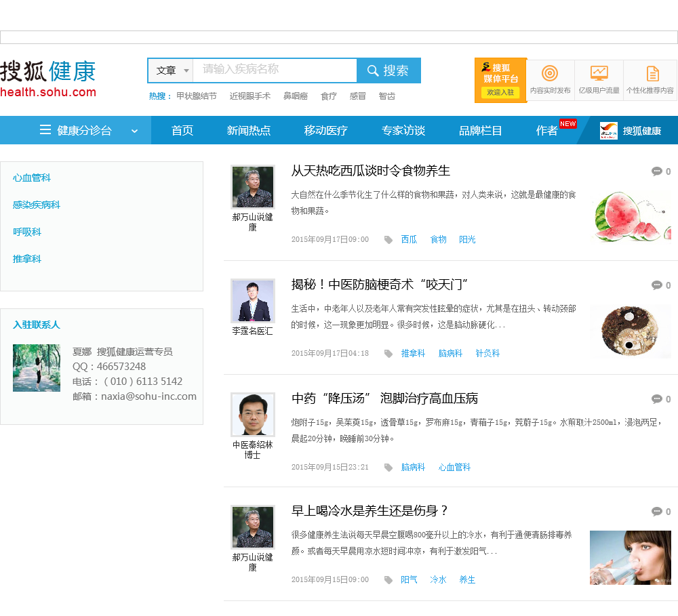The height and width of the screenshot is (616, 678).
Task: Click the Sohu Health logo
Action: tap(48, 79)
